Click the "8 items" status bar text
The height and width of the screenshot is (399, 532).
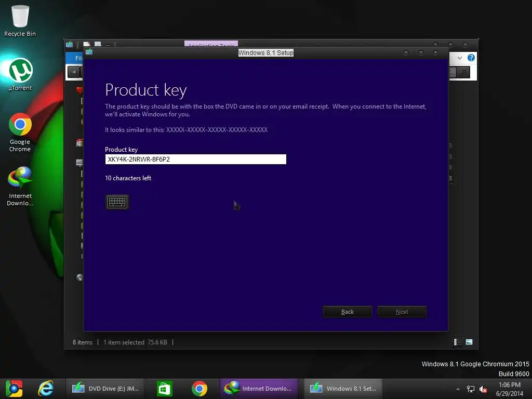coord(83,342)
